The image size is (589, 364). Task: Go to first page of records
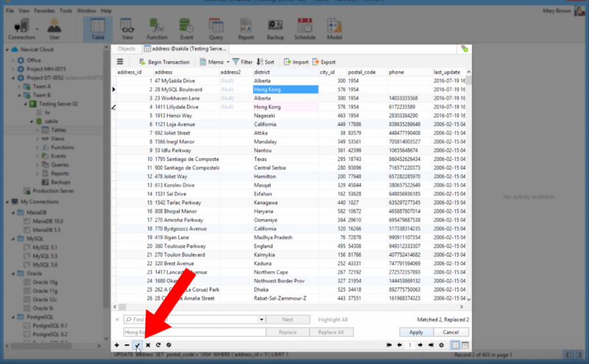[389, 345]
